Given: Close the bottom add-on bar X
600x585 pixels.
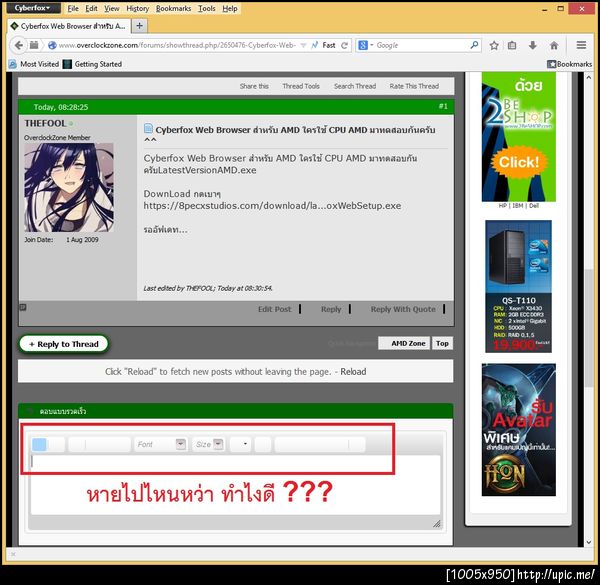Looking at the screenshot, I should (x=13, y=554).
